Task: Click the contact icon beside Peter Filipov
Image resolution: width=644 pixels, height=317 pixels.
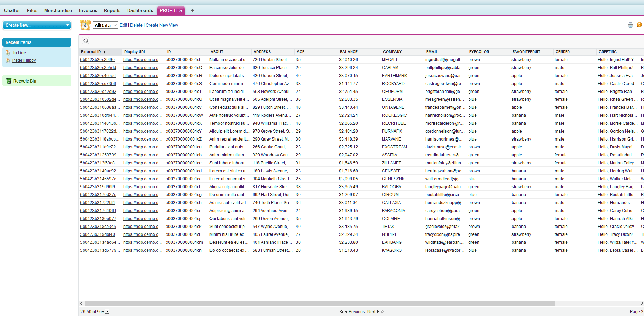Action: (x=8, y=60)
